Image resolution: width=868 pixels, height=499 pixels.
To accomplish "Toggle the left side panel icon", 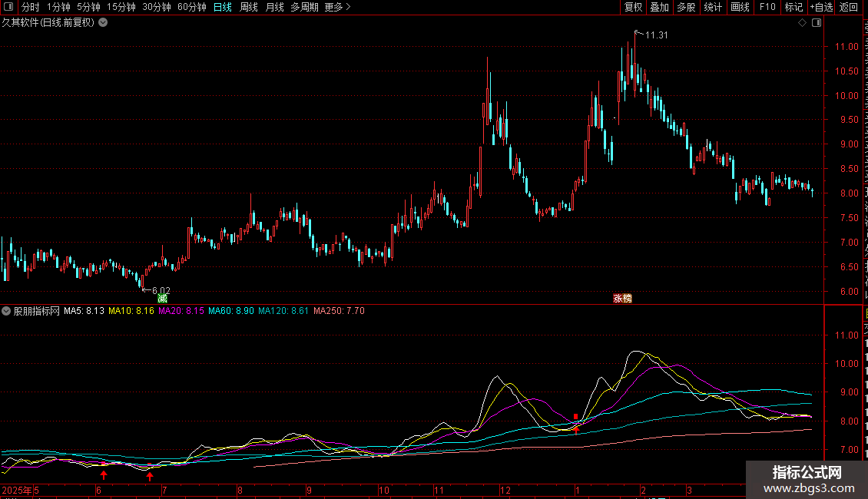I will [8, 7].
